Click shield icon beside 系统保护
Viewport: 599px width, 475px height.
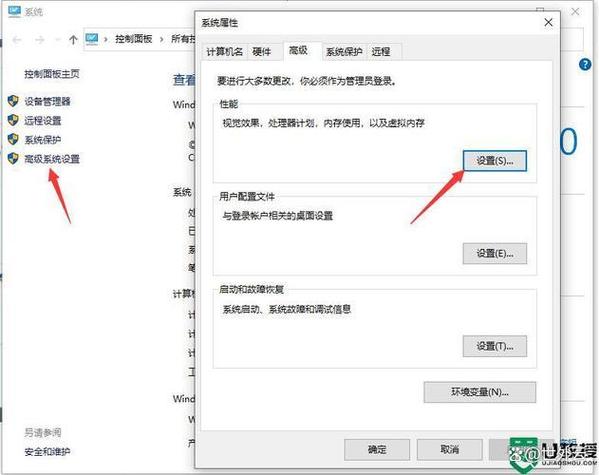(x=13, y=139)
